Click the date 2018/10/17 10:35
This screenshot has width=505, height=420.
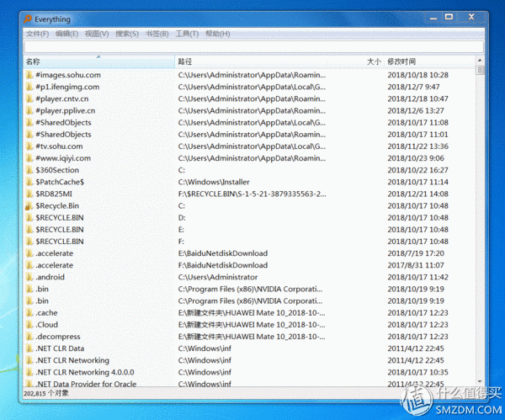417,373
